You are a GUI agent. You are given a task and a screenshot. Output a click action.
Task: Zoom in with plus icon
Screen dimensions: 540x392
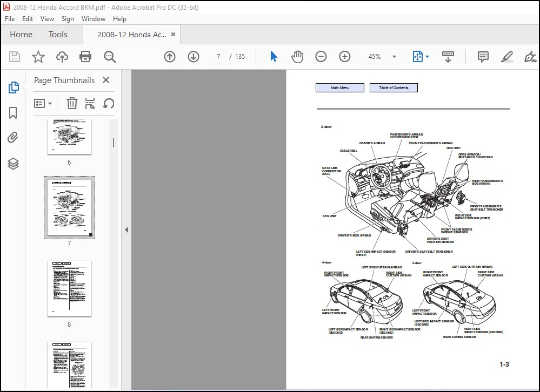345,57
